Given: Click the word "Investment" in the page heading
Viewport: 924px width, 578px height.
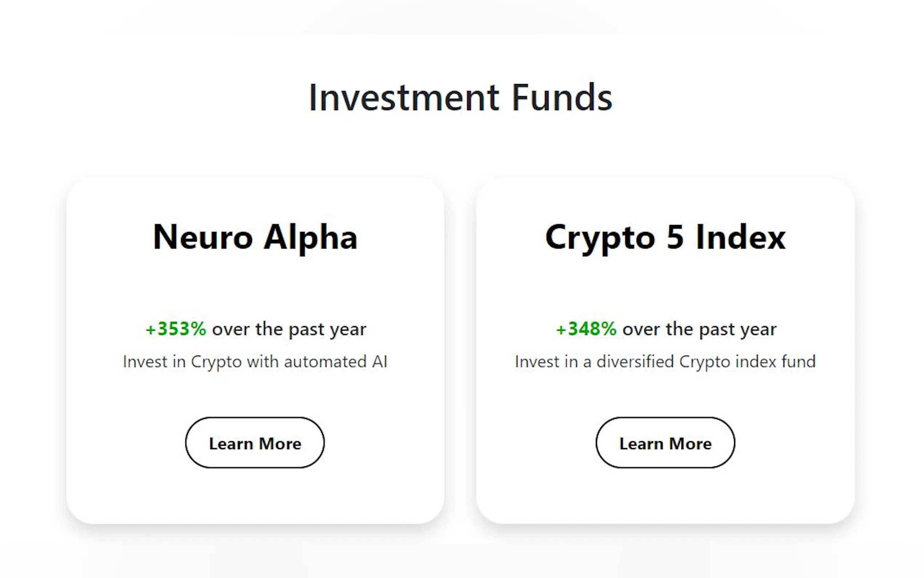Looking at the screenshot, I should point(404,98).
